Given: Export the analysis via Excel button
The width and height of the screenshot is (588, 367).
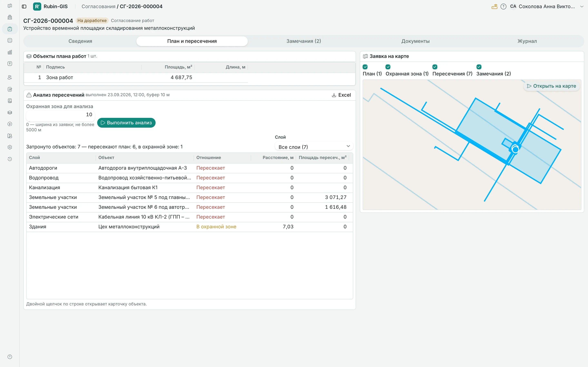Looking at the screenshot, I should 341,95.
